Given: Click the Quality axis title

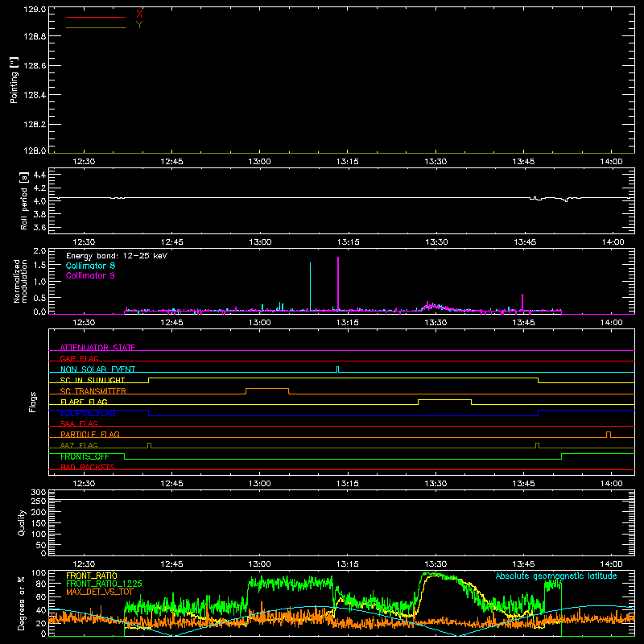Looking at the screenshot, I should pos(22,523).
